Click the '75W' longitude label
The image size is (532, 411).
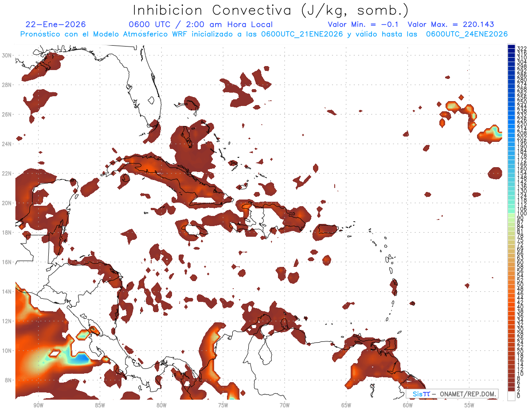point(223,405)
